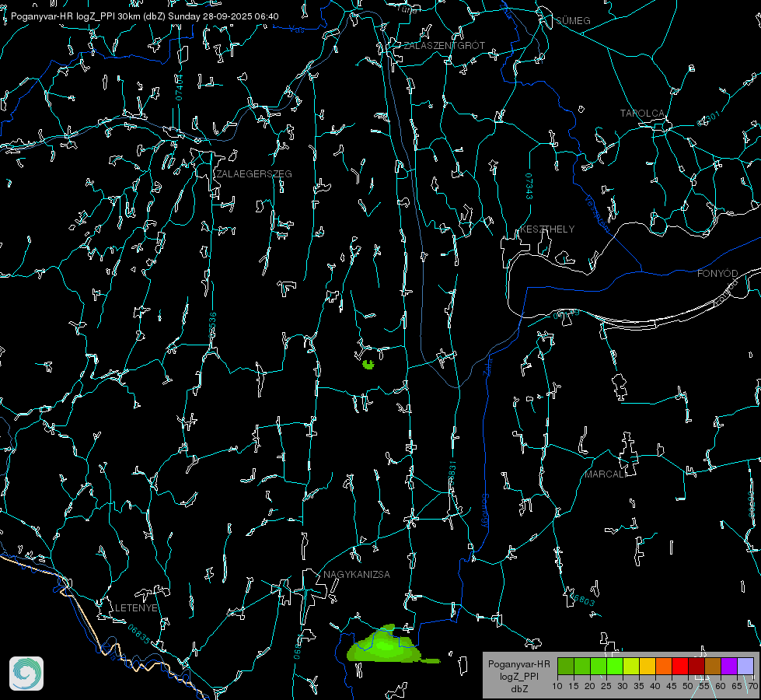Pick the orange 40–45 dBZ legend swatch
The width and height of the screenshot is (761, 700).
coord(664,666)
